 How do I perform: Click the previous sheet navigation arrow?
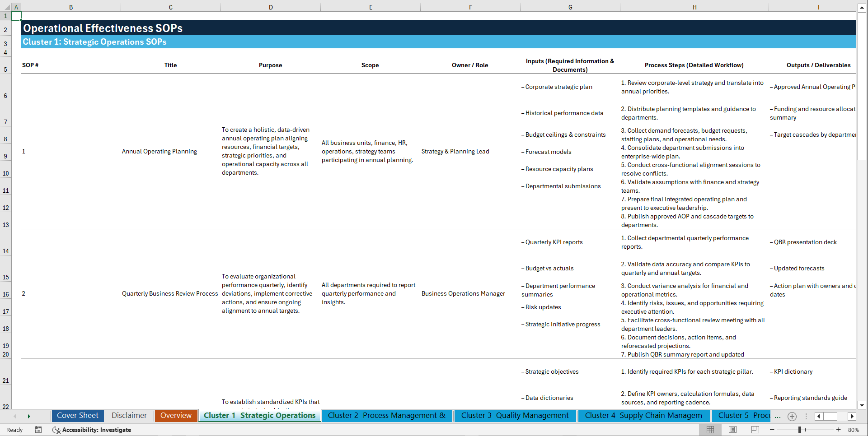point(15,416)
